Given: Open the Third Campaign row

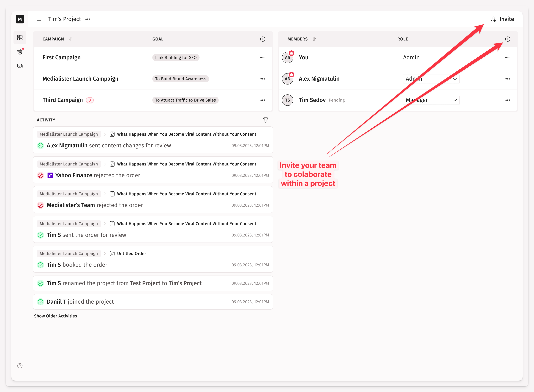Looking at the screenshot, I should 63,100.
